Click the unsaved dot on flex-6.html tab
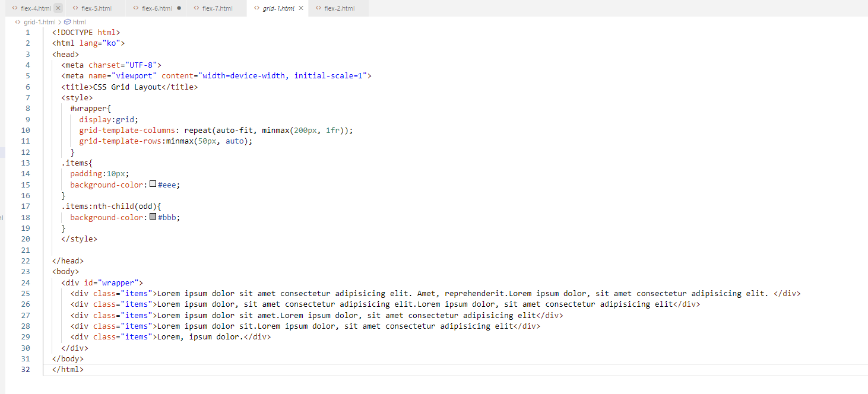This screenshot has width=868, height=394. click(179, 8)
